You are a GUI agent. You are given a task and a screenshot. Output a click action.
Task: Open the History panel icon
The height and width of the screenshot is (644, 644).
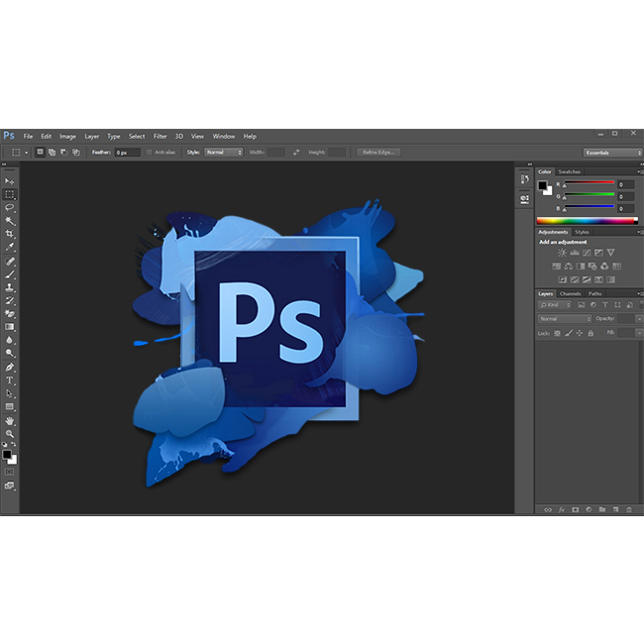(524, 179)
